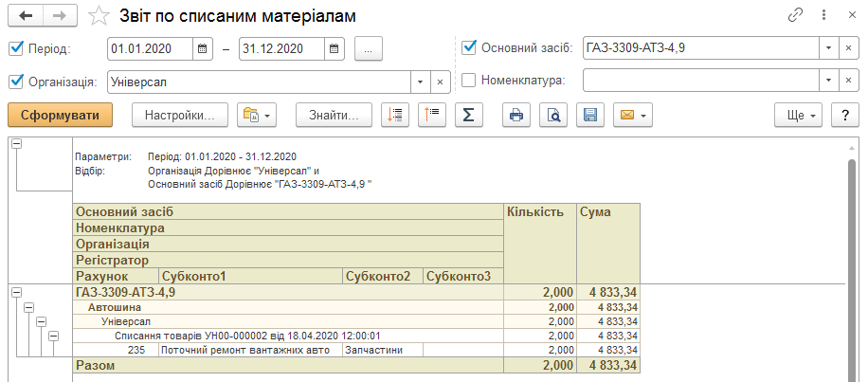The image size is (868, 382).
Task: Click the Сформувати button
Action: click(x=61, y=115)
